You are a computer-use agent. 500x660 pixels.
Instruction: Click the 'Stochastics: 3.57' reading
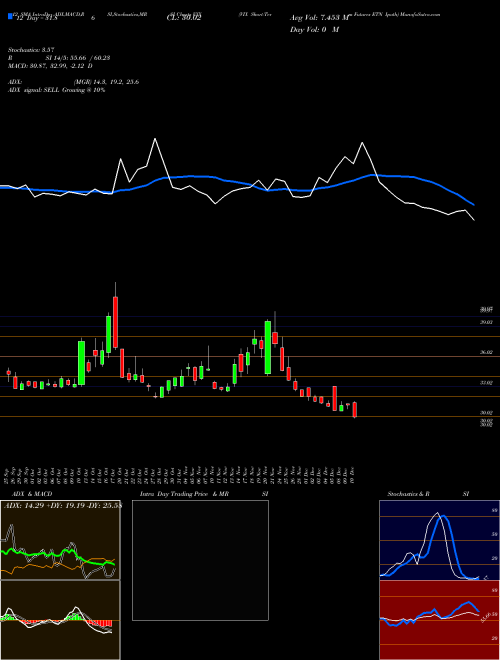pos(31,50)
